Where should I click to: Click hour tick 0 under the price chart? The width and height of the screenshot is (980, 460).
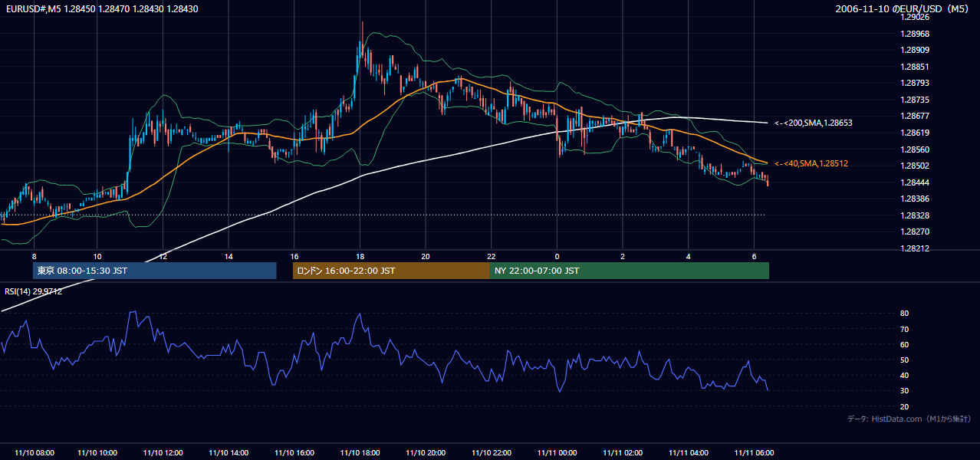(557, 256)
